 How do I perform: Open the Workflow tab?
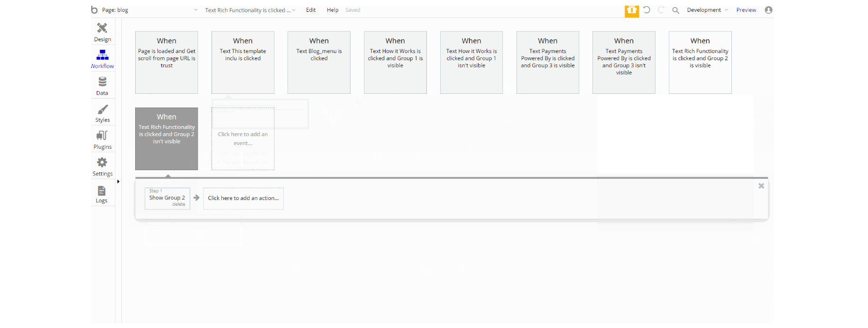point(102,59)
